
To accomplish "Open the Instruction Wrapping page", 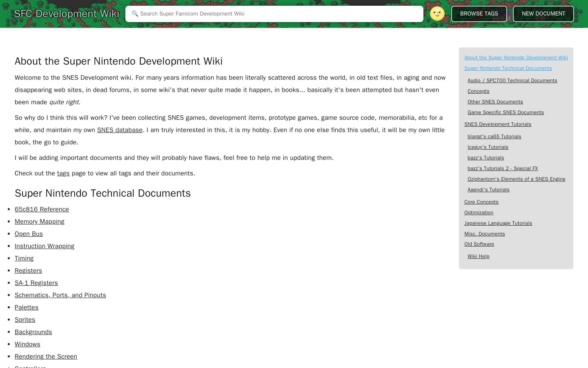I will (x=45, y=246).
